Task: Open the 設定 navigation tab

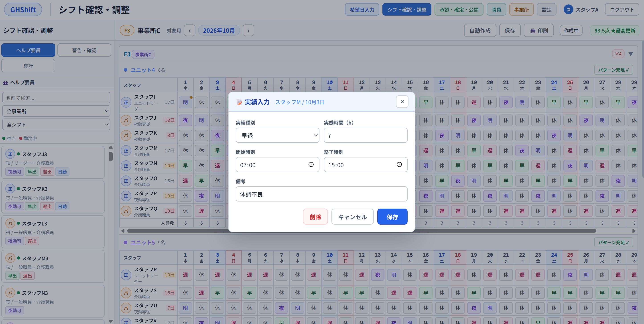Action: (x=547, y=10)
